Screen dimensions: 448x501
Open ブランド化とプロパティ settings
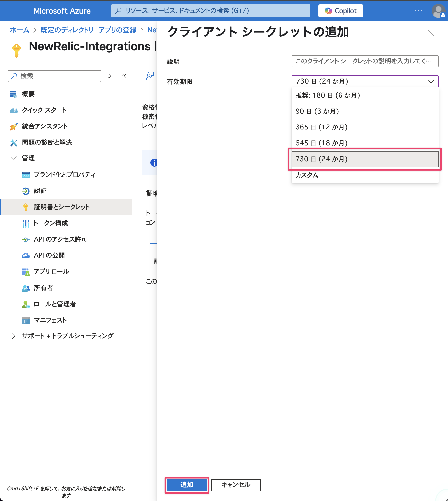[64, 175]
